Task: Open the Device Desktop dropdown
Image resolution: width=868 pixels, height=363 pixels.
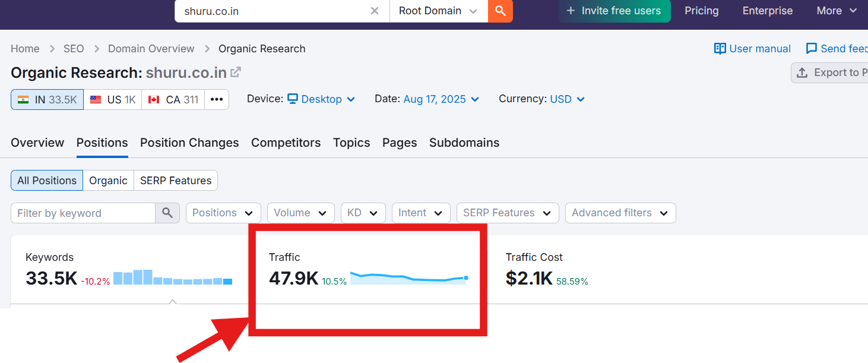Action: coord(321,99)
